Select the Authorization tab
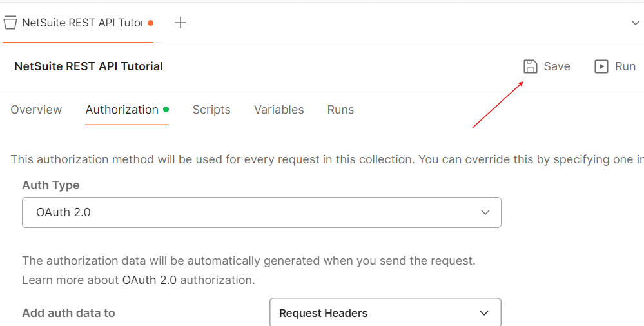The width and height of the screenshot is (644, 326). point(127,110)
